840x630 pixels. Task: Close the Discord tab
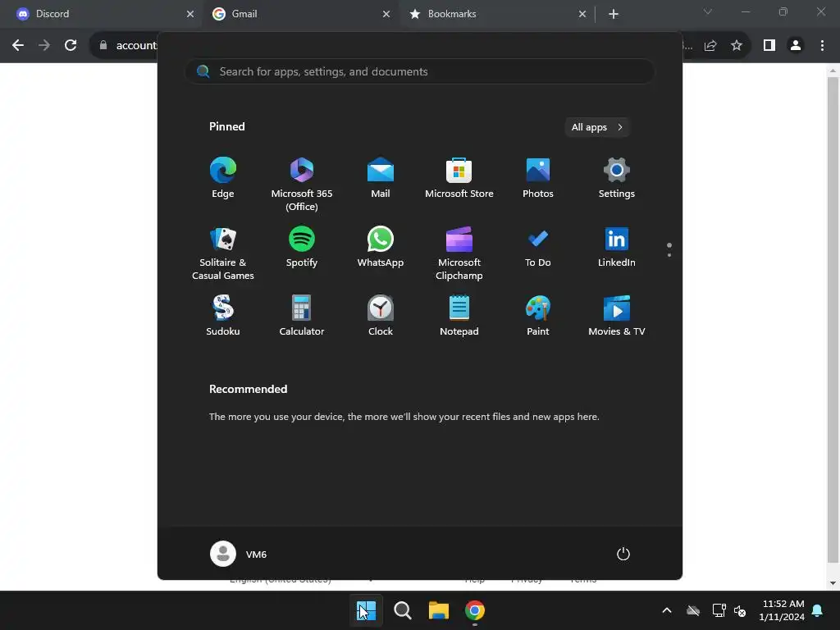(190, 14)
